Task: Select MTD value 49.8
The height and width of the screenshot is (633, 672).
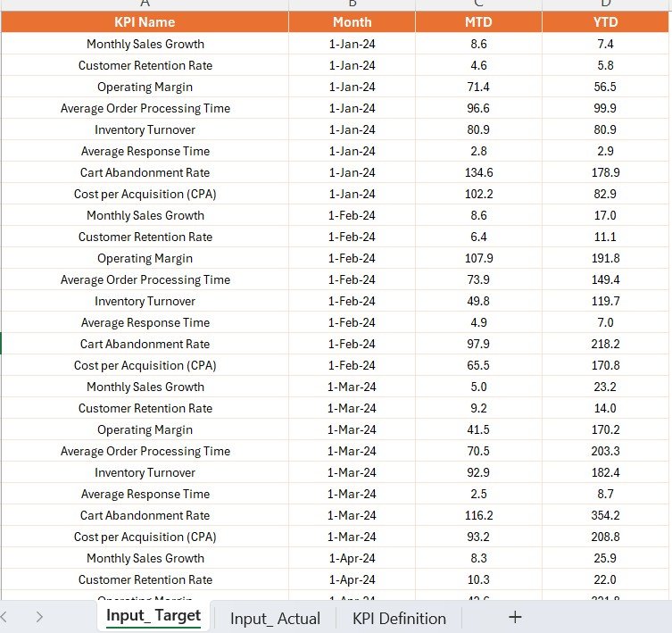Action: click(478, 301)
